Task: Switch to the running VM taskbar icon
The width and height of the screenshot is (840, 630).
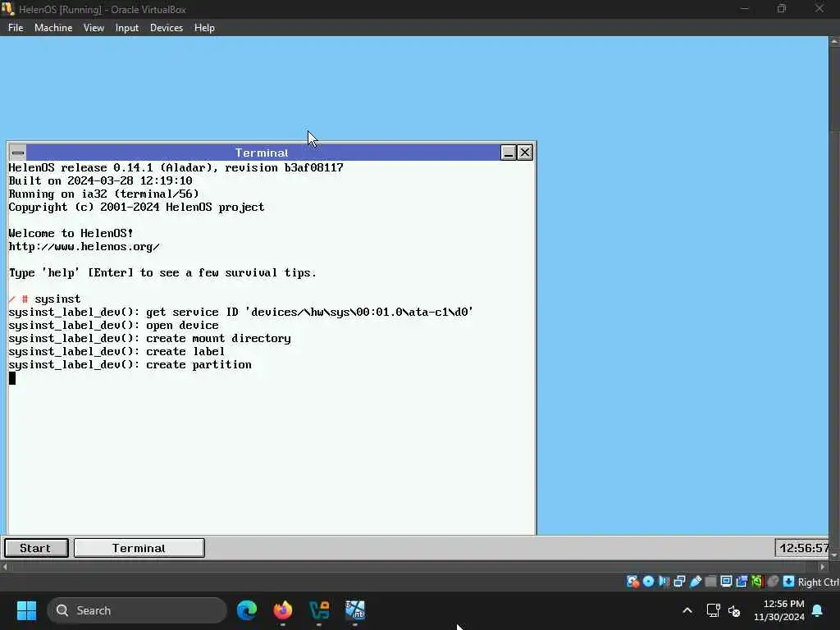Action: pos(354,610)
